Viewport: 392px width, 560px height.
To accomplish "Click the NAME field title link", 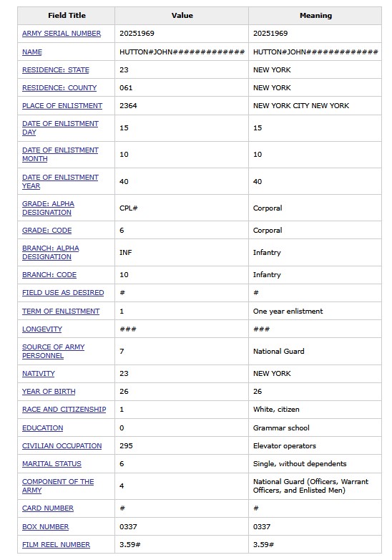I will point(32,52).
